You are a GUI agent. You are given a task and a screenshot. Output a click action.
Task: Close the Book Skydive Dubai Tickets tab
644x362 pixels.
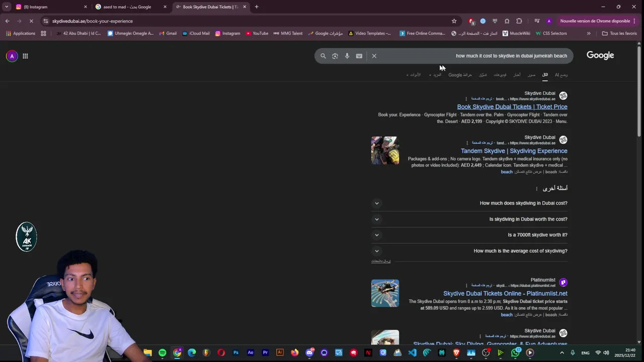245,7
